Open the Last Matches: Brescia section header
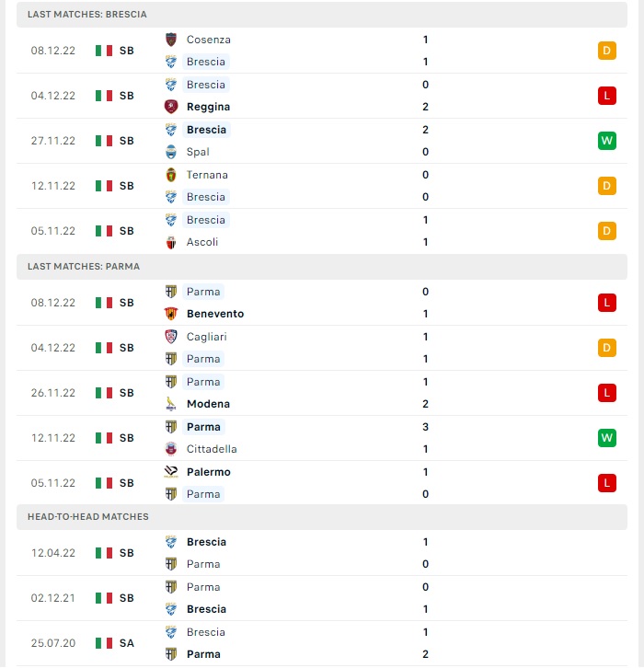 point(322,15)
